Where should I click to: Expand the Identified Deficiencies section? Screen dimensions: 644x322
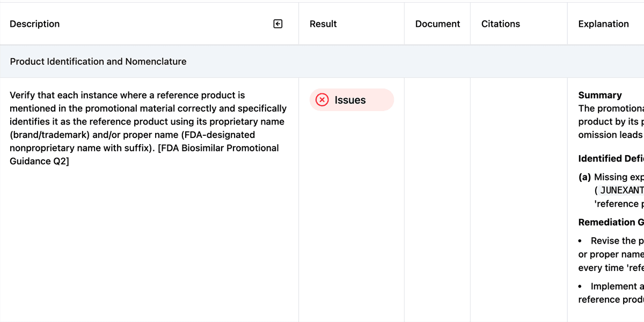[612, 158]
